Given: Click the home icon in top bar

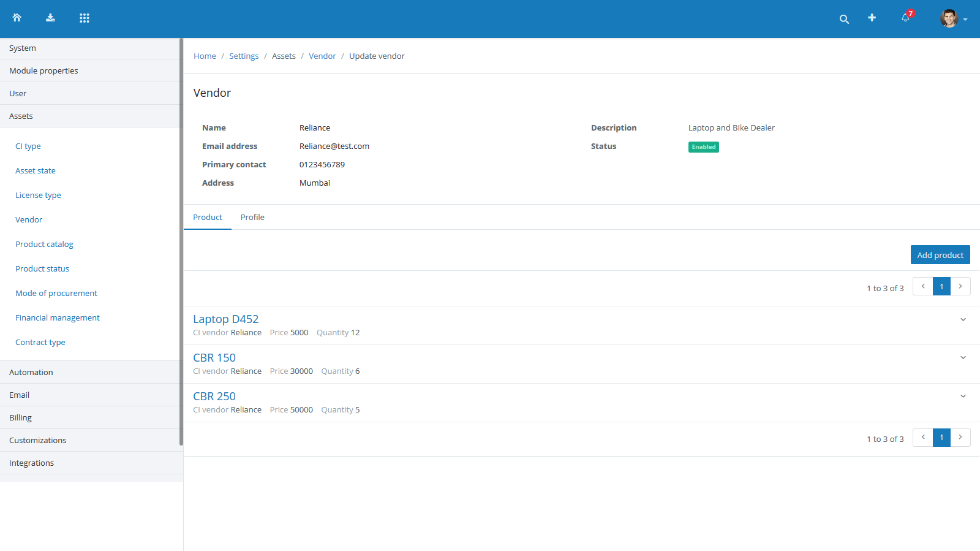Looking at the screenshot, I should point(17,18).
